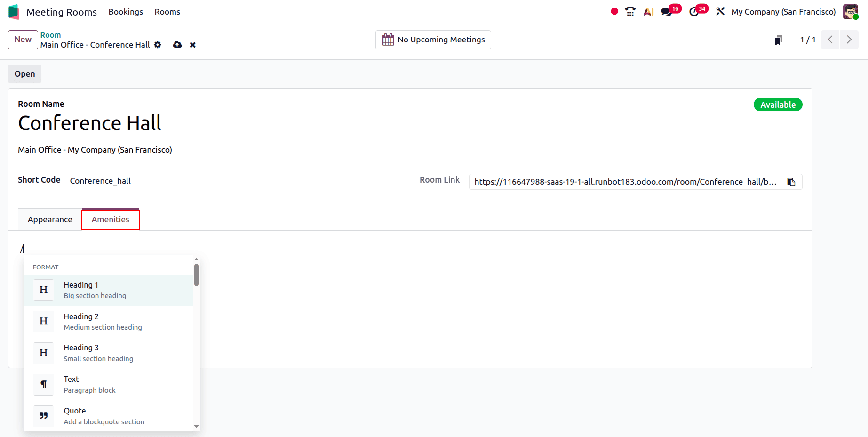Open the Meeting Rooms app logo
The image size is (868, 437).
(14, 12)
